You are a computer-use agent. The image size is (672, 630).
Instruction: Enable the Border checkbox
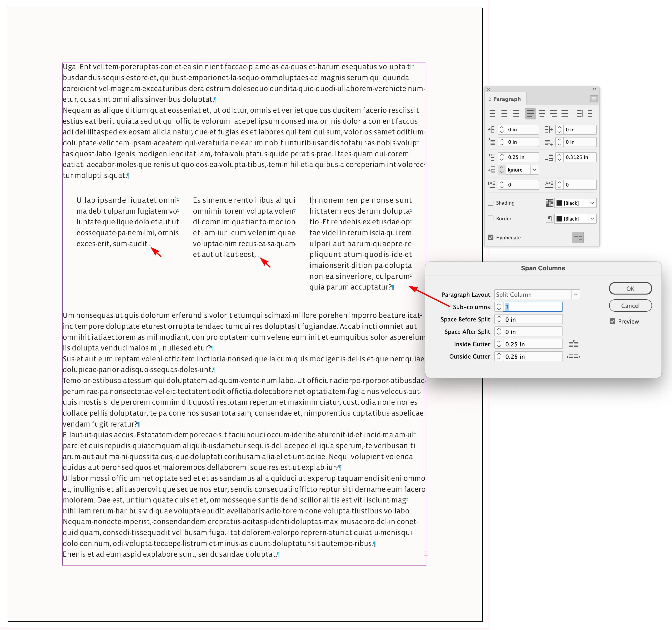(x=491, y=219)
